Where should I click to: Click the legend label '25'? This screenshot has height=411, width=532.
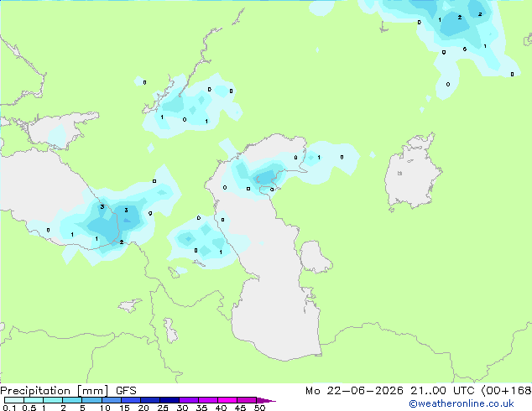[163, 408]
